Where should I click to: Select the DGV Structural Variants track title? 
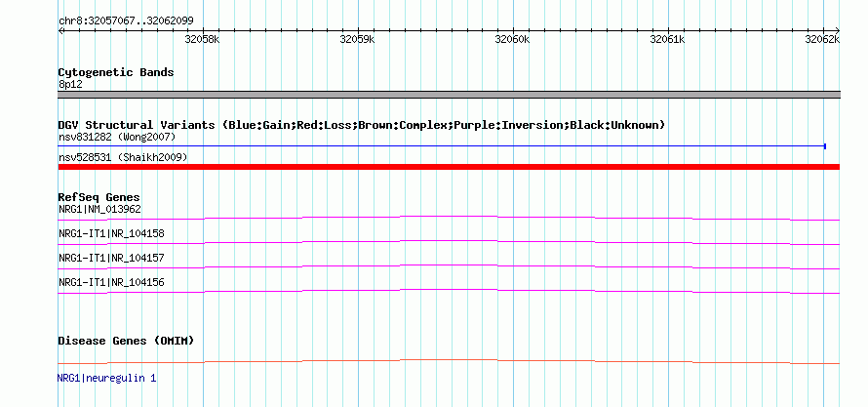(x=362, y=125)
